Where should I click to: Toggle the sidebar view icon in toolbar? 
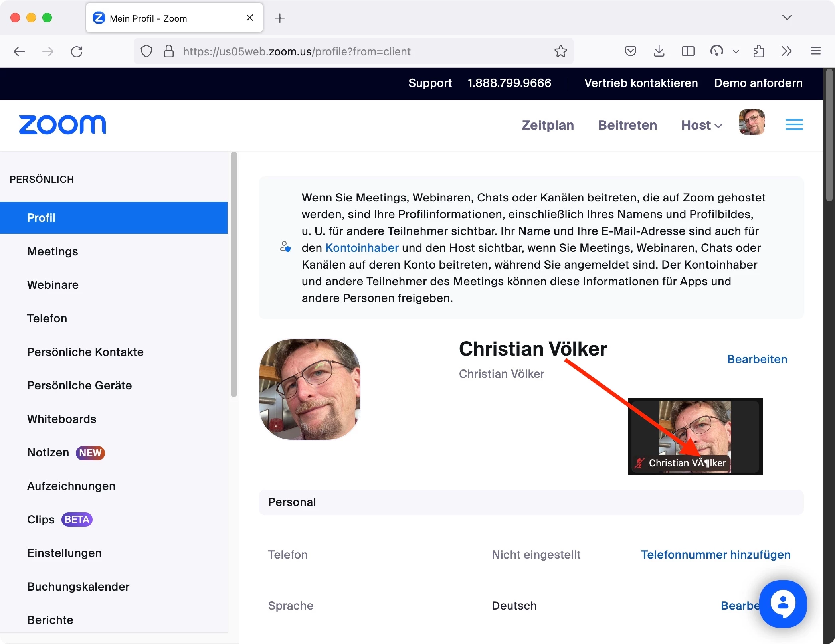click(688, 51)
